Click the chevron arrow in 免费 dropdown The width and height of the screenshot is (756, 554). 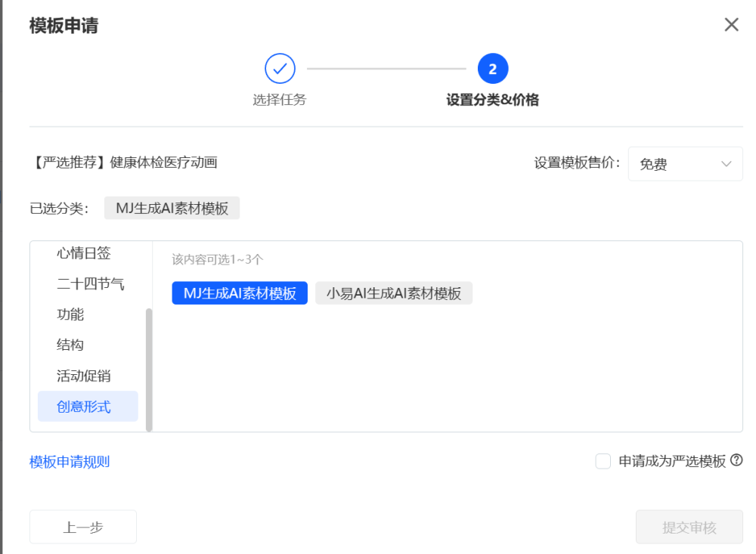coord(726,164)
